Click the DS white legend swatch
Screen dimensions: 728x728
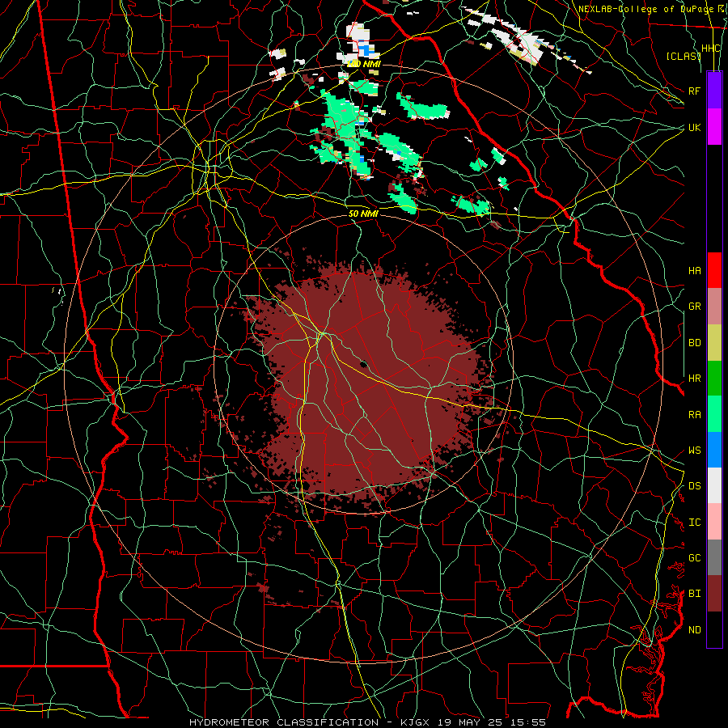click(x=714, y=485)
